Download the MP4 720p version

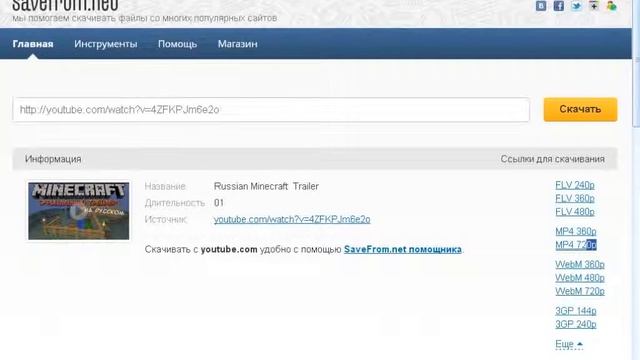click(576, 245)
